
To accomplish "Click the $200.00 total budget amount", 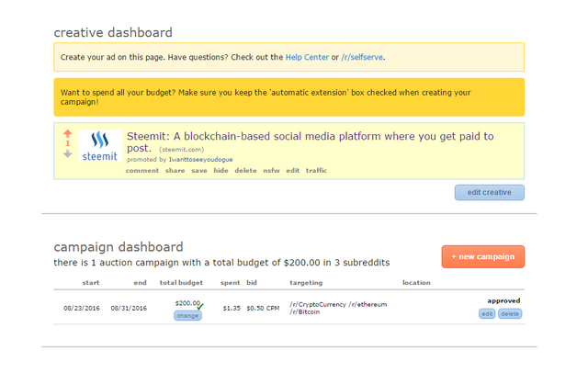I will (187, 303).
